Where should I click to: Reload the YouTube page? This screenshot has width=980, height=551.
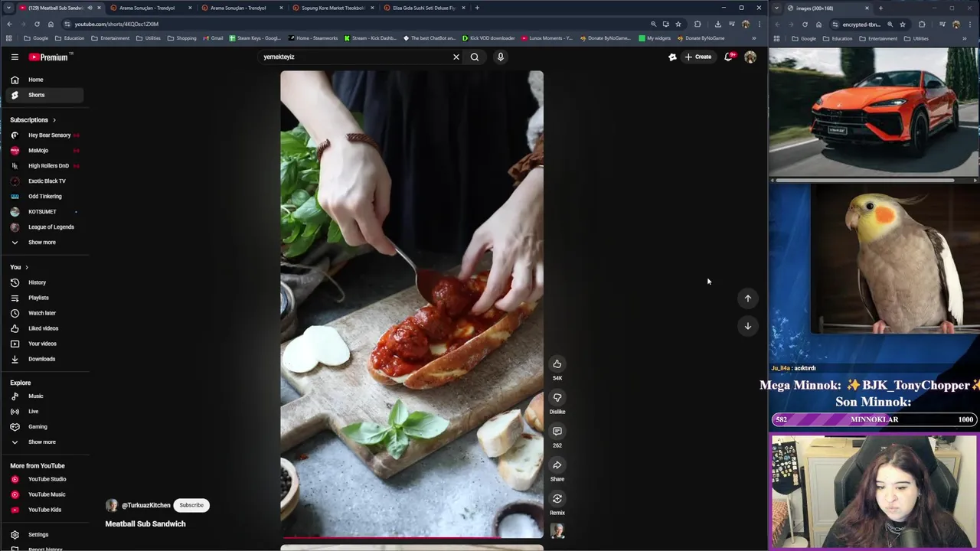tap(37, 24)
